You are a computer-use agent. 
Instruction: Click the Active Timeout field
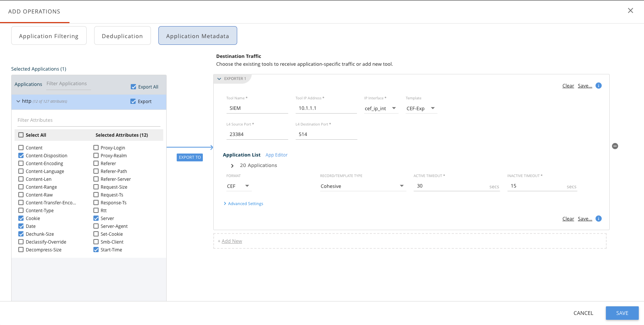tap(456, 186)
